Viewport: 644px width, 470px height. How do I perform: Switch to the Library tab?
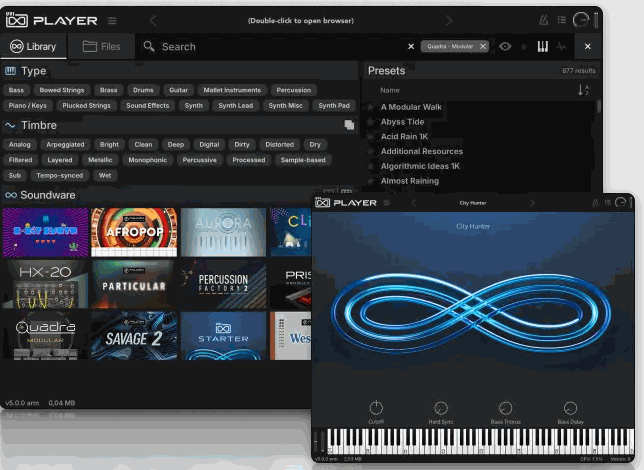pyautogui.click(x=33, y=46)
